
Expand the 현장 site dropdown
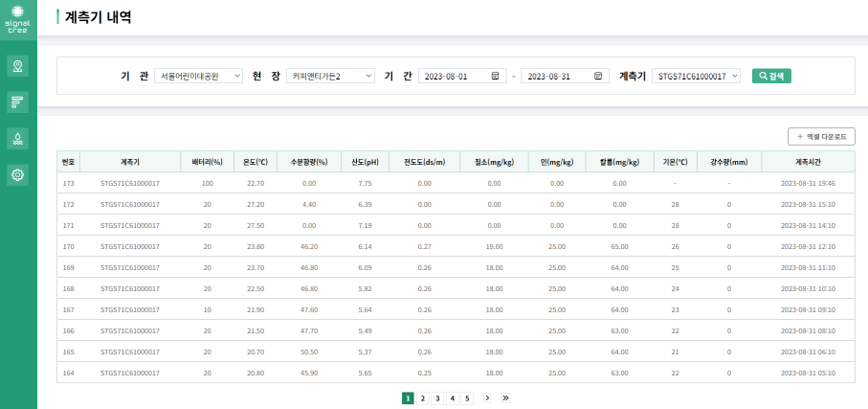pyautogui.click(x=330, y=76)
